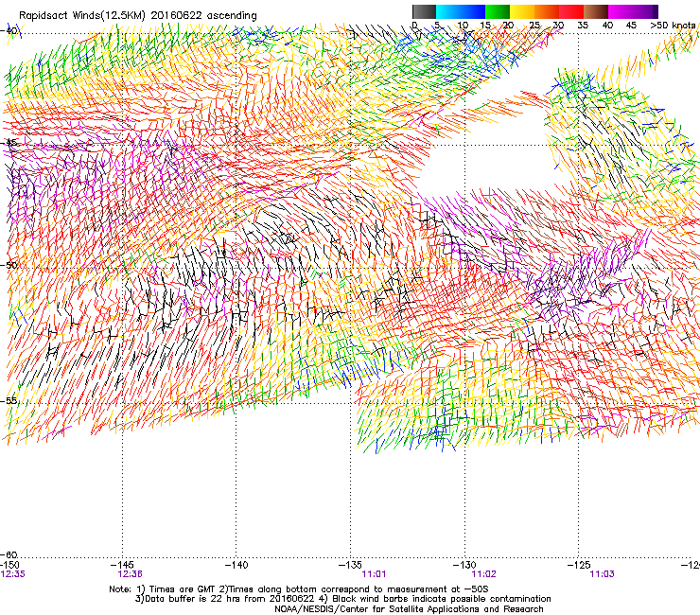Click the 'Times are GMT' note line
The width and height of the screenshot is (700, 615).
click(x=299, y=589)
